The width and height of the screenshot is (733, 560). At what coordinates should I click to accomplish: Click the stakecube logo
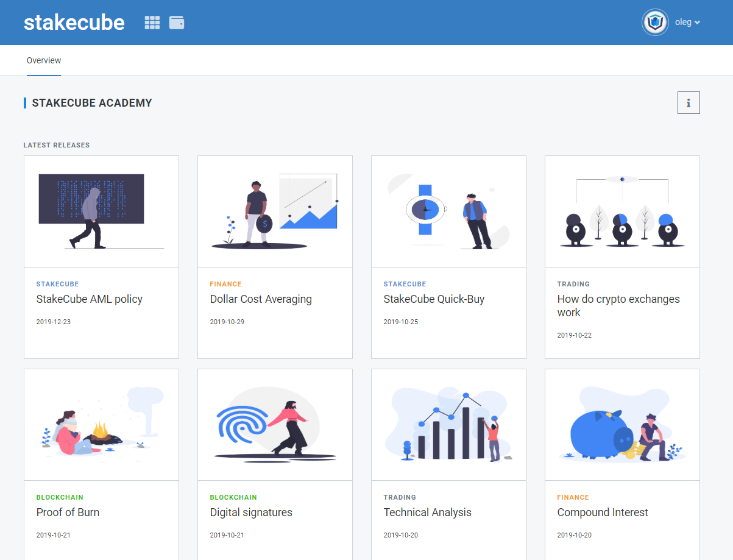pyautogui.click(x=74, y=23)
